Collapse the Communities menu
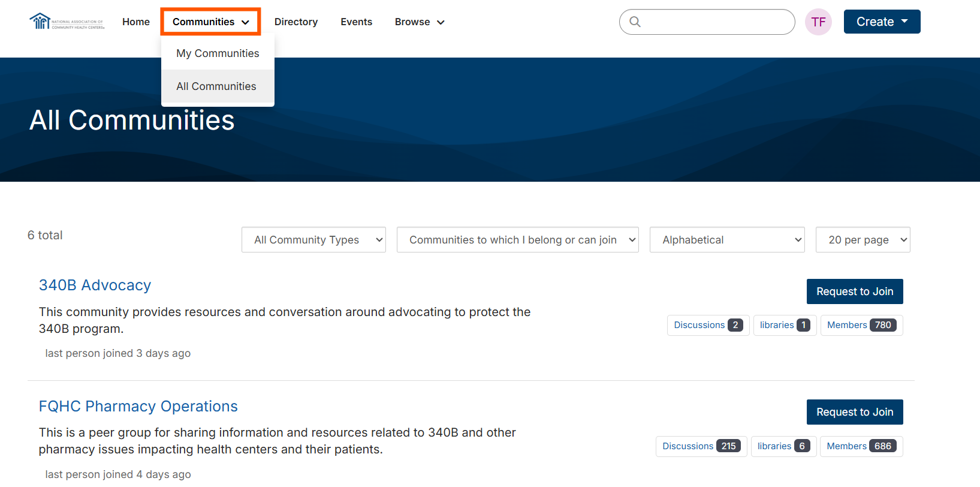 click(x=210, y=22)
